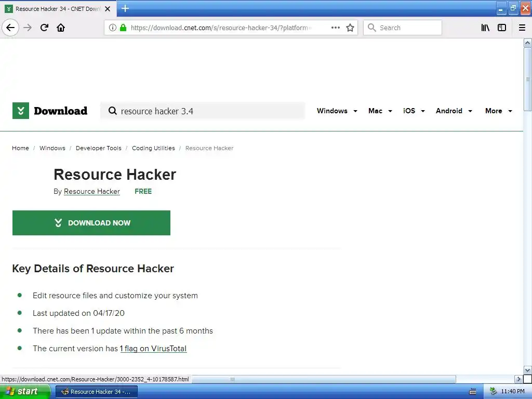Expand the Android platform dropdown
532x399 pixels.
454,111
